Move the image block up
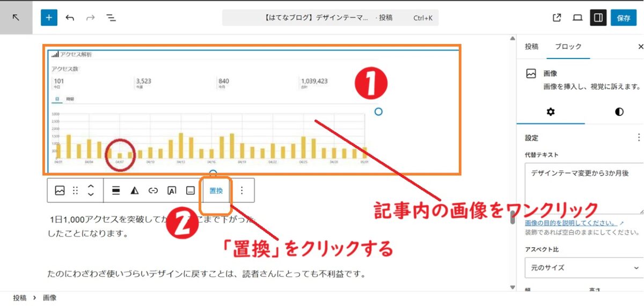The height and width of the screenshot is (306, 644). (x=91, y=185)
